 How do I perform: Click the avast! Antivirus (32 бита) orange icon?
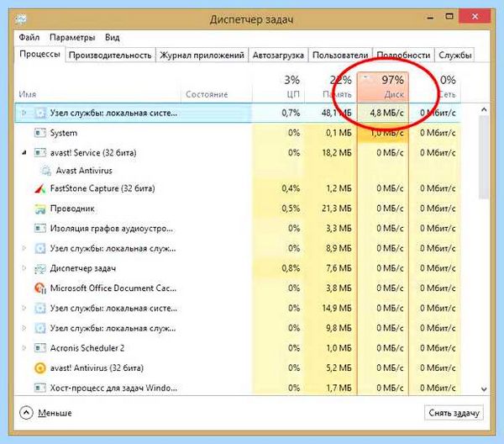pos(39,367)
